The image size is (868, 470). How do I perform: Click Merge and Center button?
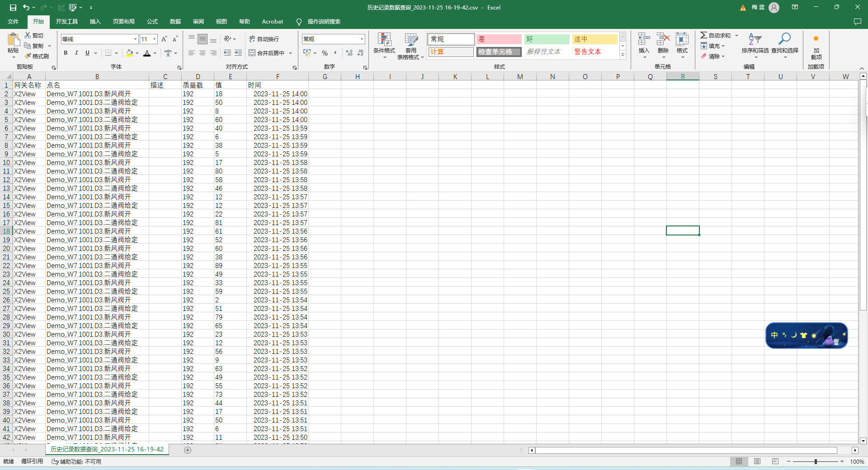coord(267,53)
